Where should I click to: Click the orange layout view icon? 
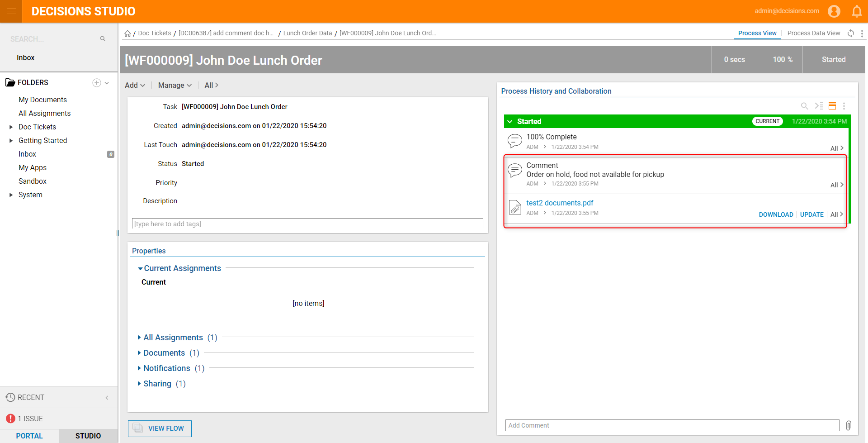832,106
